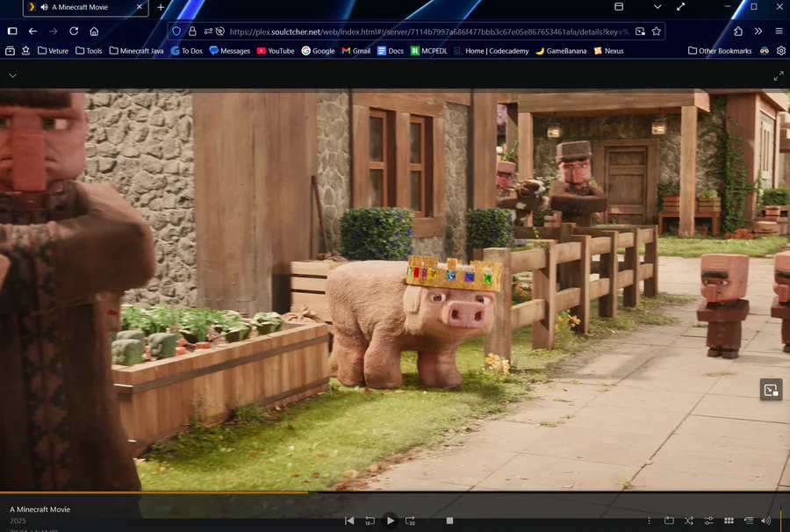Enter fullscreen video mode
The width and height of the screenshot is (790, 532).
coord(779,75)
